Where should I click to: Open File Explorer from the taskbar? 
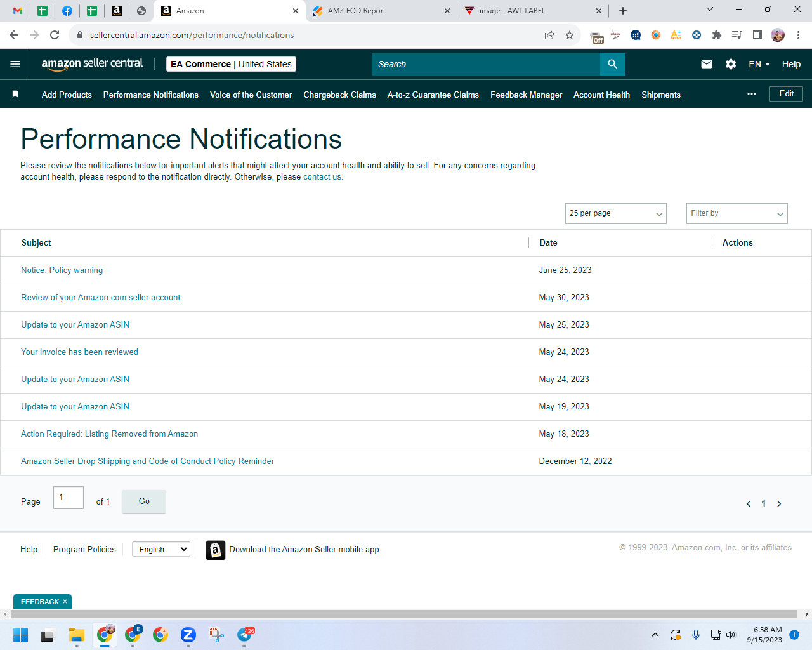pos(77,635)
